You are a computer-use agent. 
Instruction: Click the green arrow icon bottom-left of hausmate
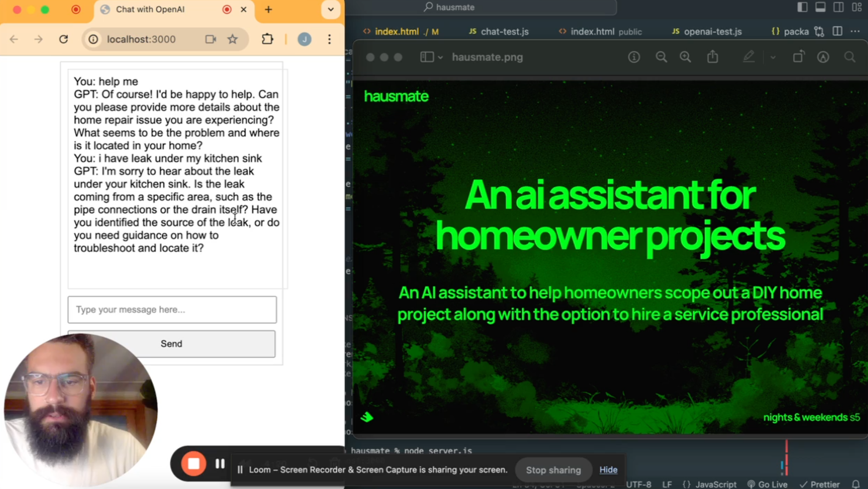367,417
